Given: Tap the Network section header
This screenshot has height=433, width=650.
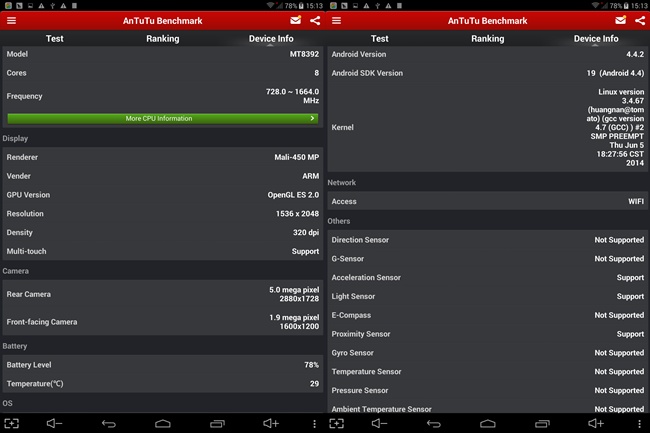Looking at the screenshot, I should click(x=342, y=183).
